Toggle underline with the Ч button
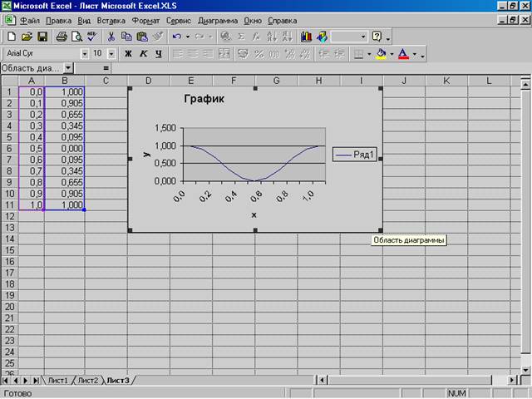 pos(159,53)
